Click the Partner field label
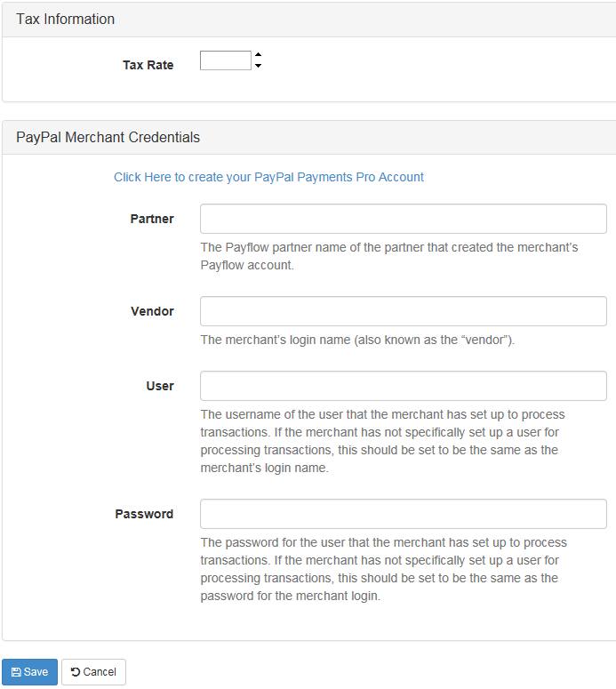This screenshot has height=689, width=616. 152,219
